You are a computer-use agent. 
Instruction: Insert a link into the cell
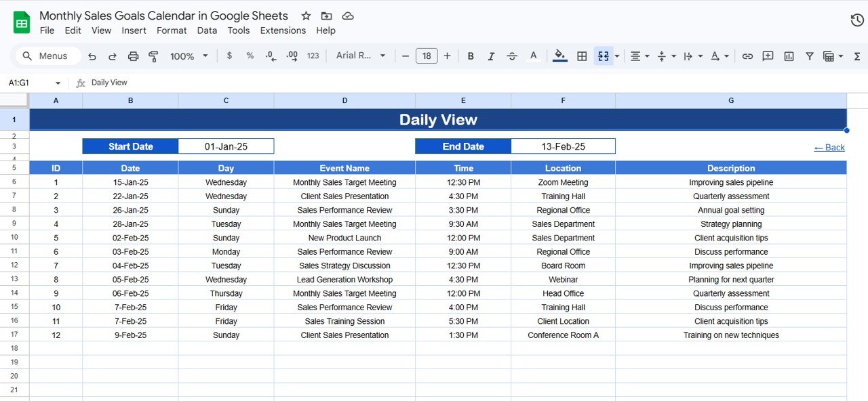[x=747, y=56]
